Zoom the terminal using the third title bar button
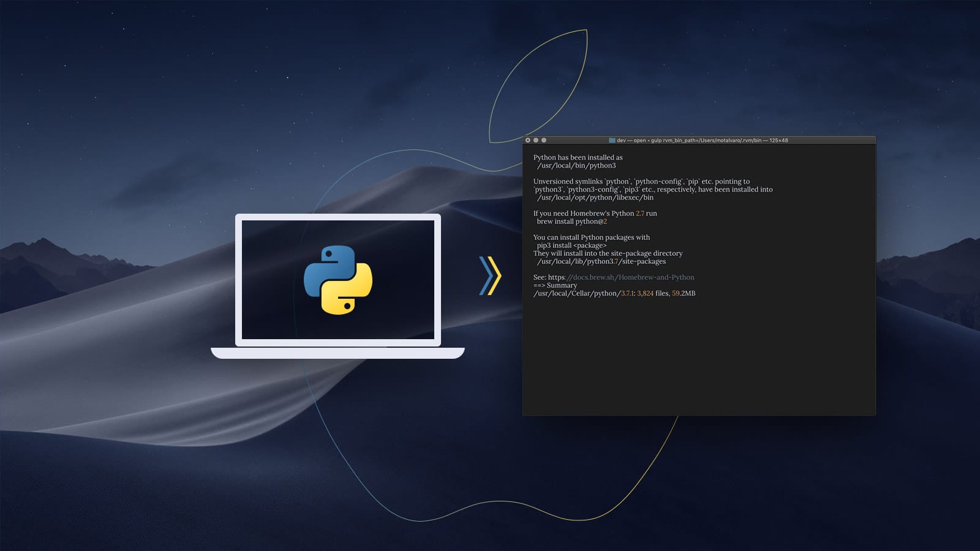980x551 pixels. (544, 140)
